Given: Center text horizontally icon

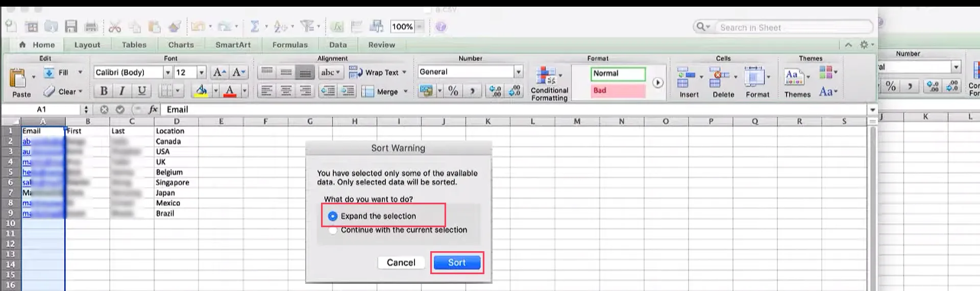Looking at the screenshot, I should tap(286, 91).
